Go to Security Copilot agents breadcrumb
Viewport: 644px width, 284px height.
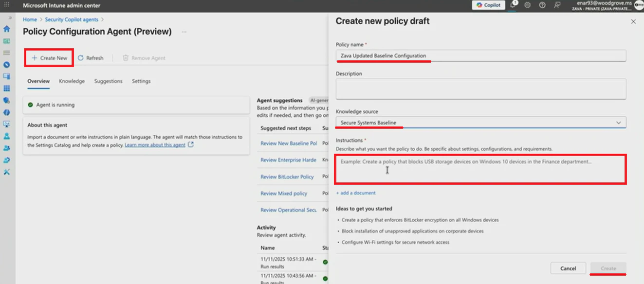click(72, 19)
